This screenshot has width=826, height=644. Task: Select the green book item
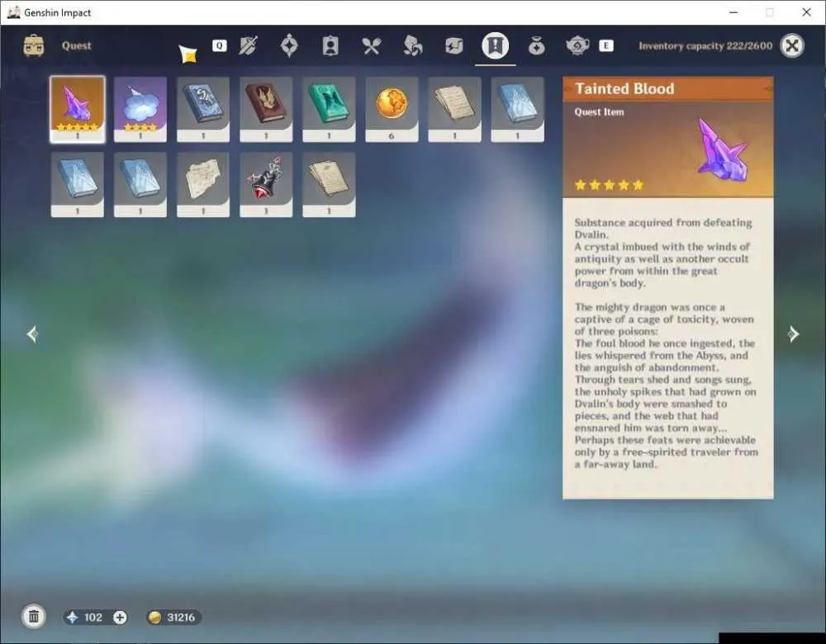(x=329, y=110)
